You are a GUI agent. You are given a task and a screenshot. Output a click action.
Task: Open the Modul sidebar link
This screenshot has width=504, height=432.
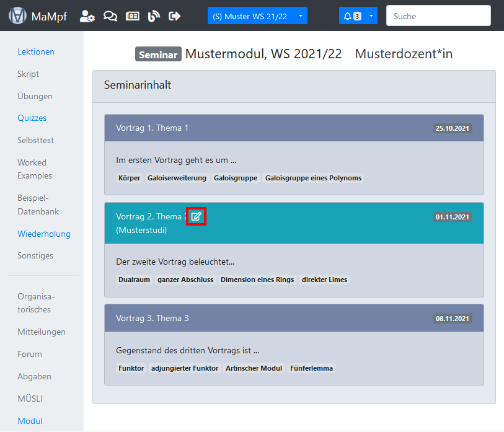coord(30,421)
